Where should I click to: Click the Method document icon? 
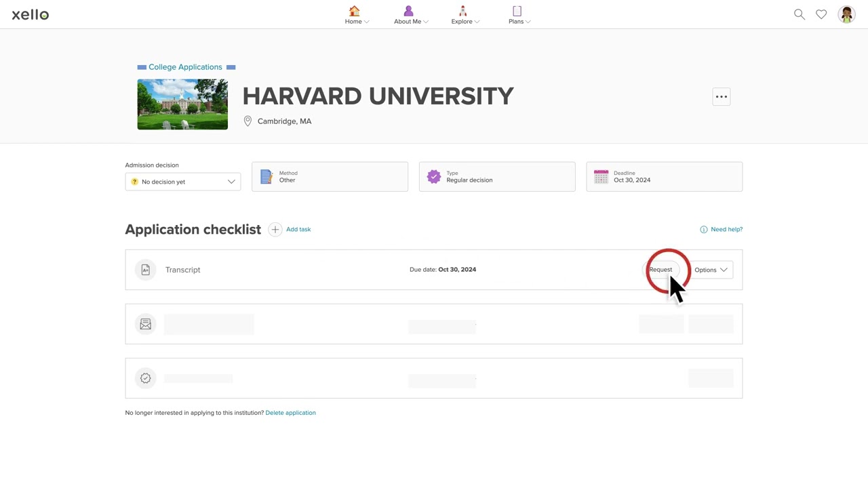click(x=267, y=177)
